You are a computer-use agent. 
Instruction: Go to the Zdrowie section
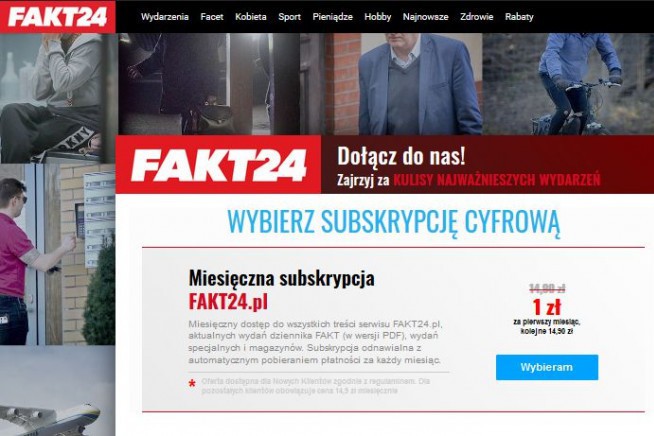click(x=476, y=17)
